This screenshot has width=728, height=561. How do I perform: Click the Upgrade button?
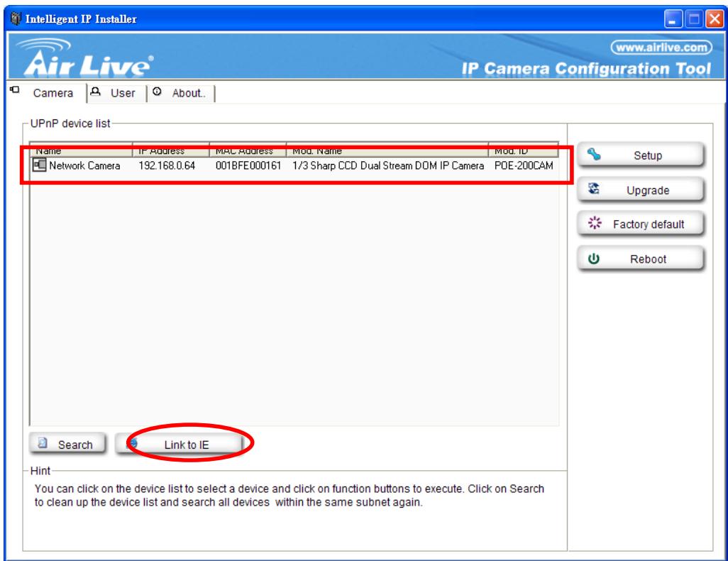click(641, 190)
